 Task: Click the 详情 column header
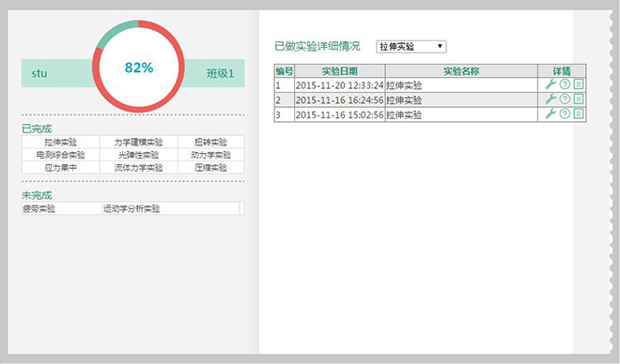coord(562,71)
